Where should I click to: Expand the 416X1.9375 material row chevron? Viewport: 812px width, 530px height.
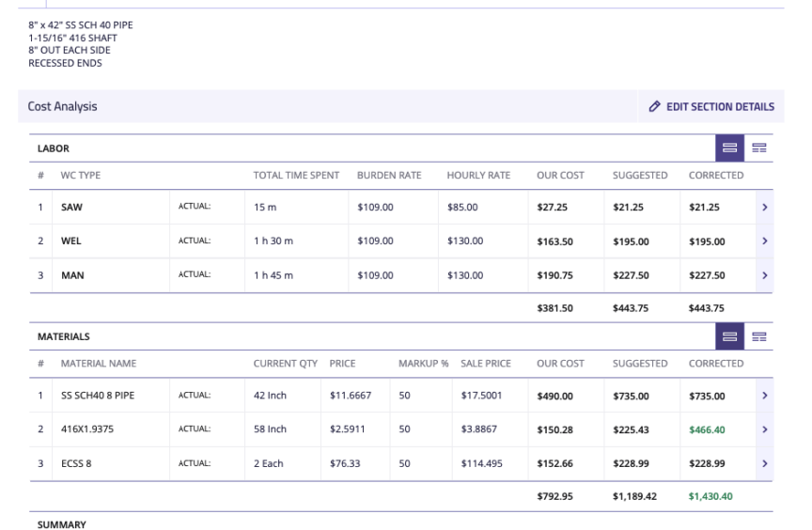(764, 429)
